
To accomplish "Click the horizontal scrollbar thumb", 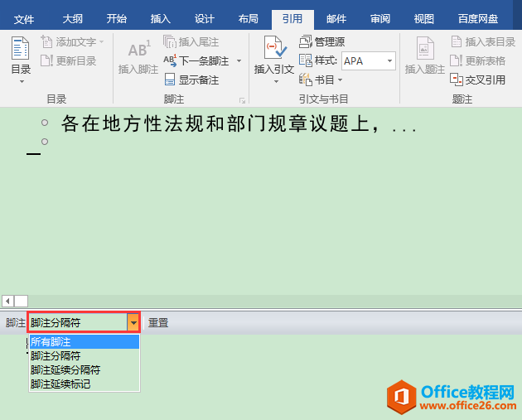I will click(21, 302).
